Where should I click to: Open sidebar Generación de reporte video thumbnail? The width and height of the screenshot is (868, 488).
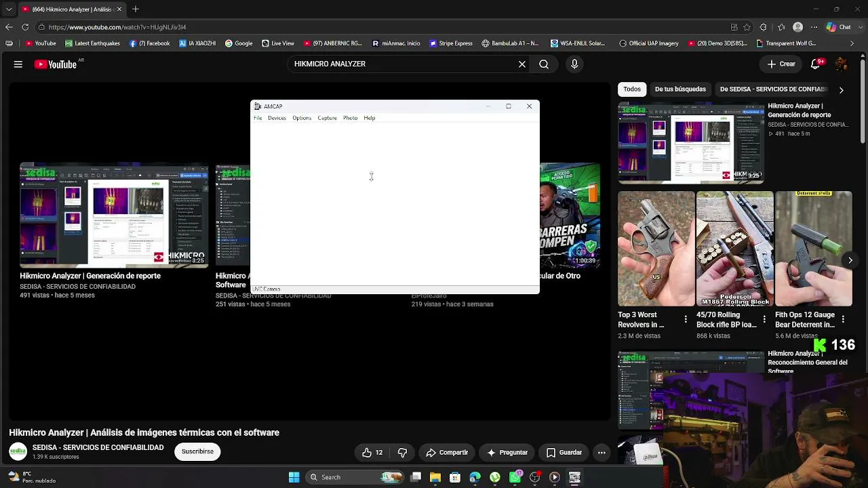691,143
